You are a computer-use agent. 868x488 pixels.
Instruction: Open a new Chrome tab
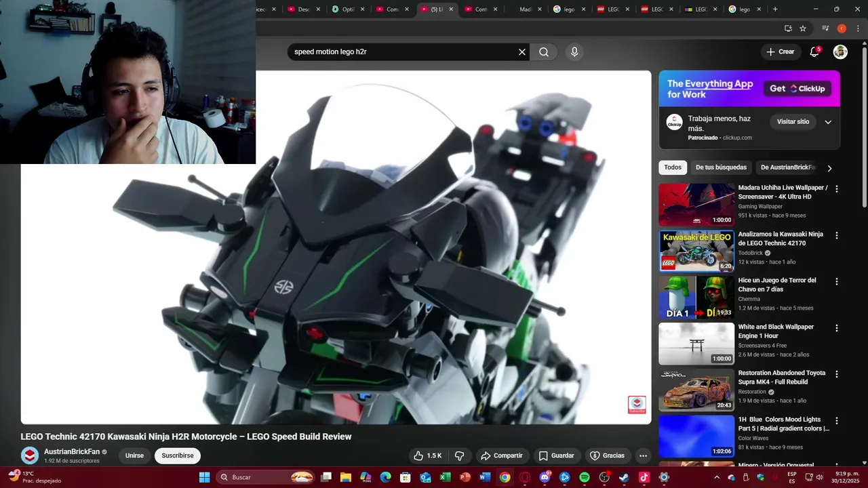(x=775, y=9)
